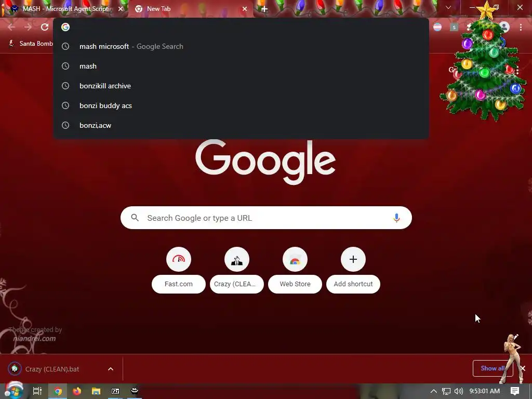532x399 pixels.
Task: Click the magnifier icon in the search box
Action: 135,218
